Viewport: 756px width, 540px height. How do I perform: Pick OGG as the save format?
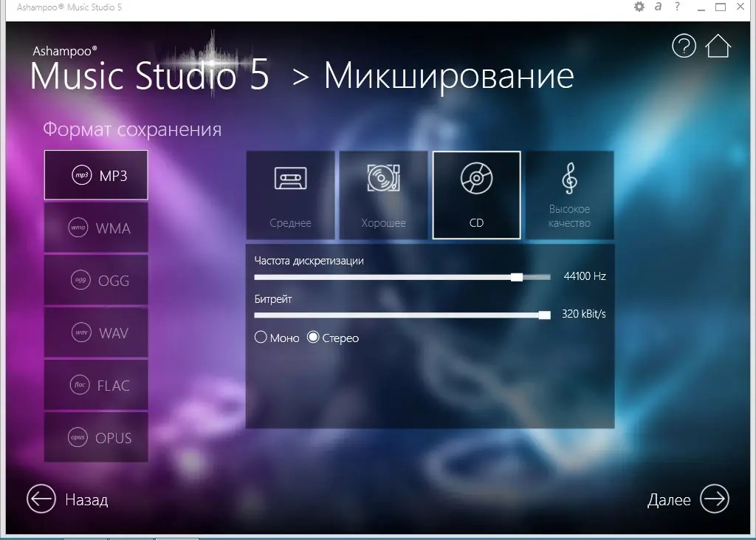point(96,281)
